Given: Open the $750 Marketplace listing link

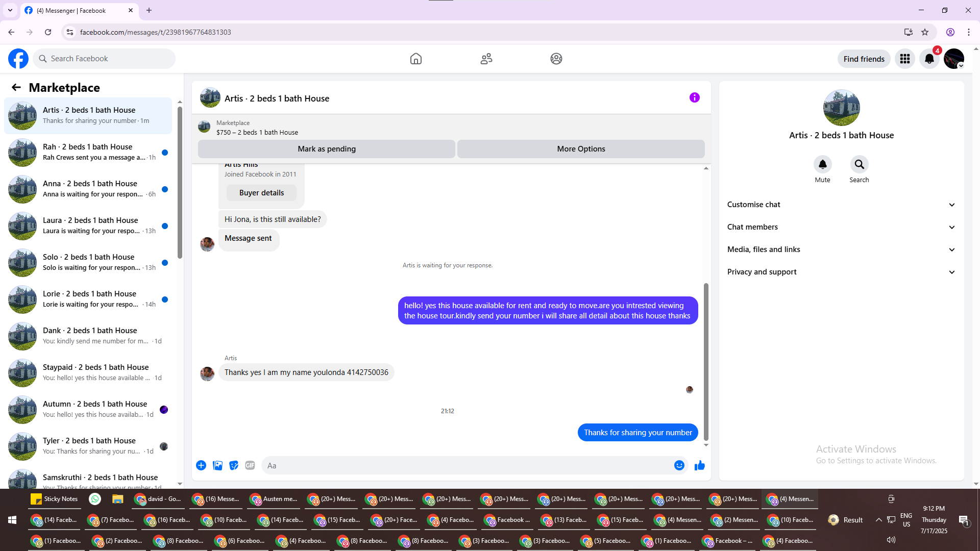Looking at the screenshot, I should [257, 133].
